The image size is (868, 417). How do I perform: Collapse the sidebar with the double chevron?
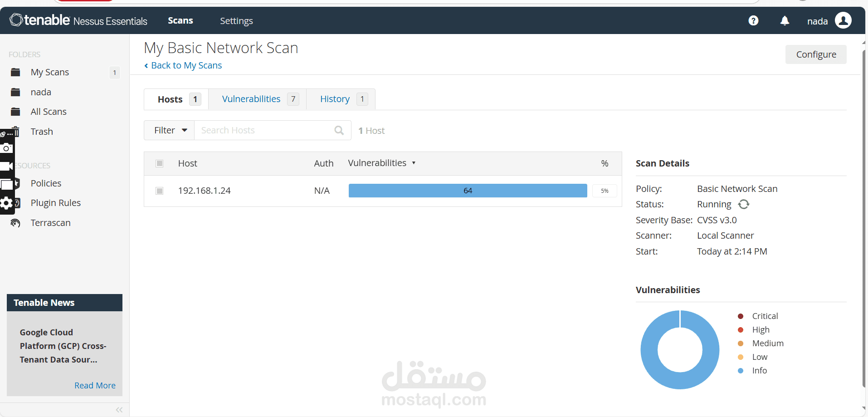(119, 410)
